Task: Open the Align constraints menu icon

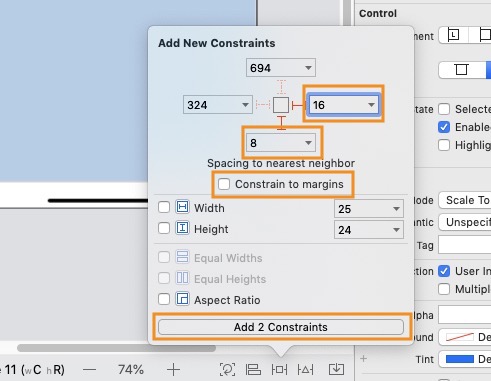Action: (x=253, y=369)
